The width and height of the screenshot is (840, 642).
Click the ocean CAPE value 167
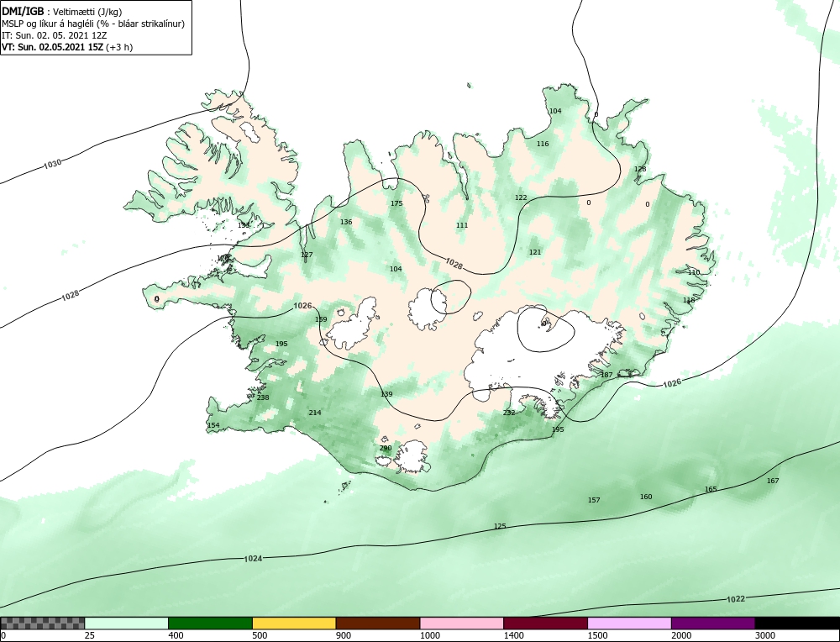tap(773, 481)
